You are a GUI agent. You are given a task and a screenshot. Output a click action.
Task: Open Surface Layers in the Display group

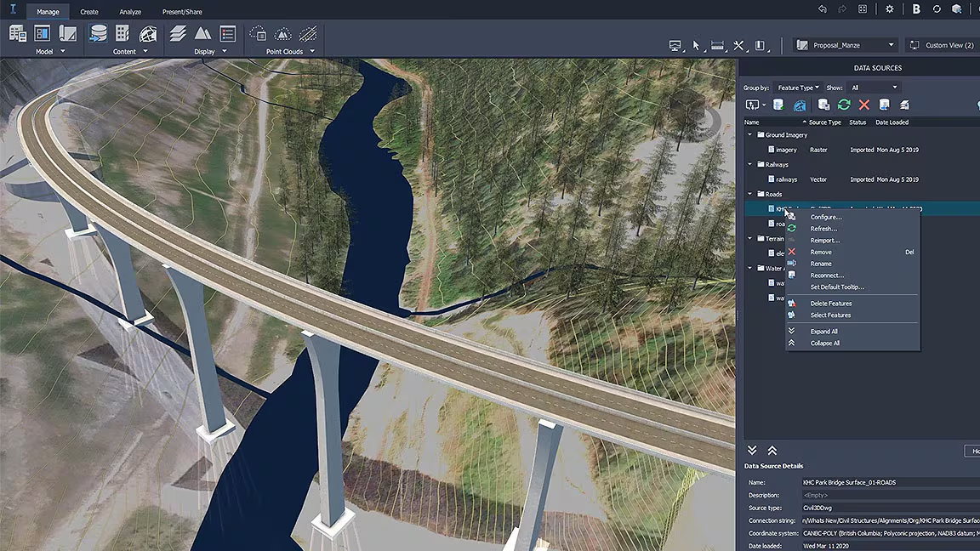pos(177,34)
